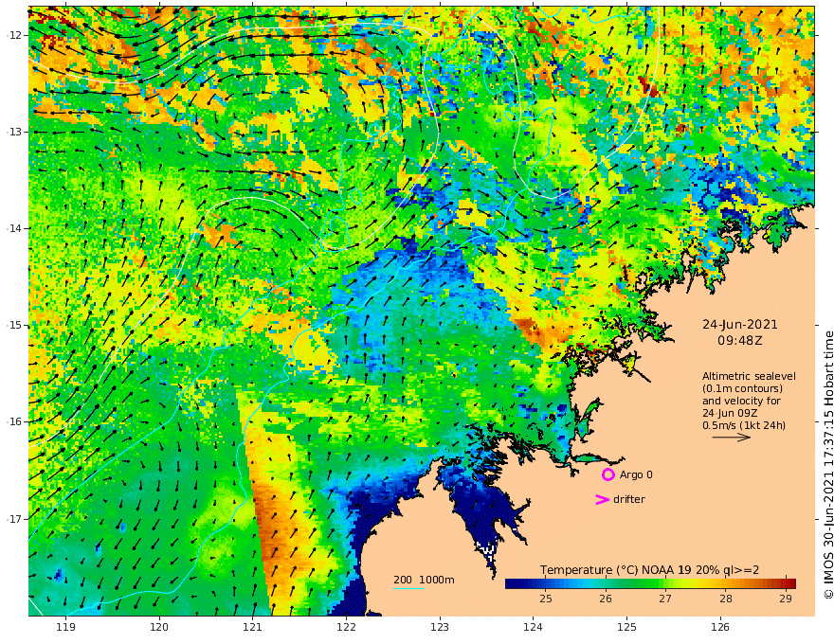Click the 29 tick label on the color bar

(x=786, y=599)
